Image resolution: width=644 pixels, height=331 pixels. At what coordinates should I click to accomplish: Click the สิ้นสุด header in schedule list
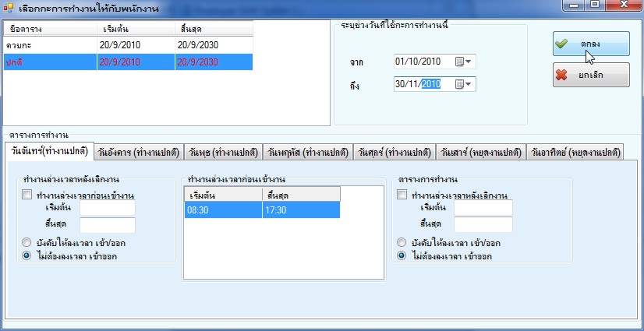[214, 29]
